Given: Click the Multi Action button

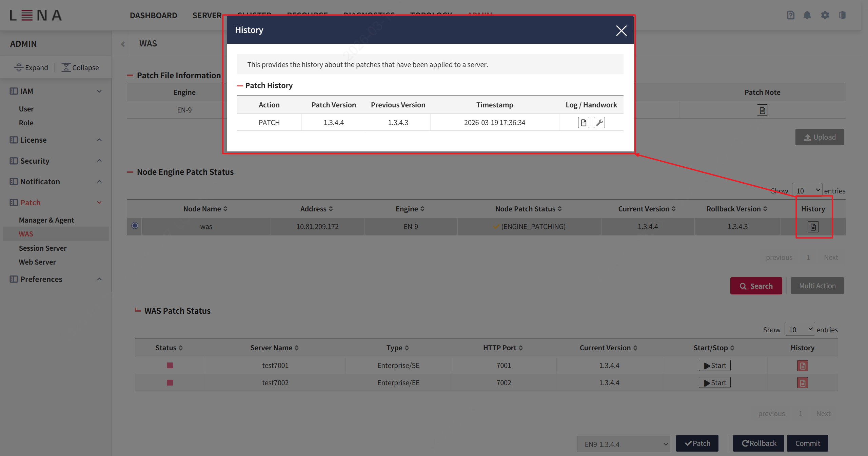Looking at the screenshot, I should coord(817,286).
